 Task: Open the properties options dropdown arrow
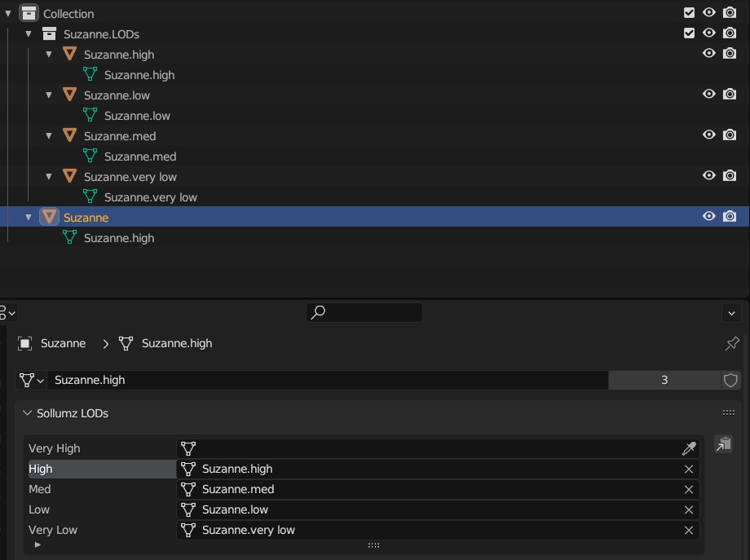[x=731, y=313]
